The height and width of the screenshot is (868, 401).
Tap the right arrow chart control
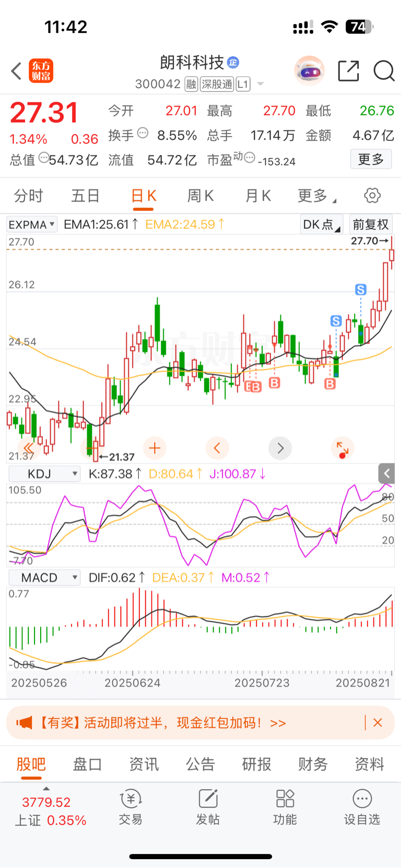[x=280, y=448]
